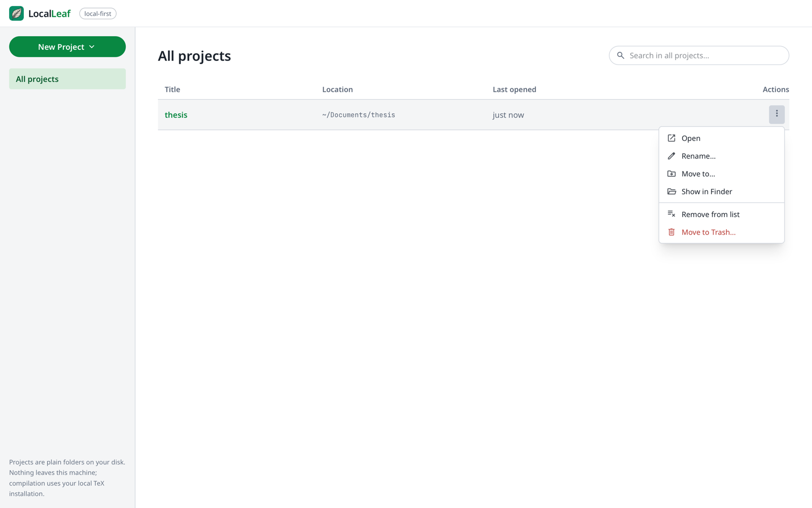812x508 pixels.
Task: Click the 'just now' last opened cell
Action: click(x=508, y=115)
